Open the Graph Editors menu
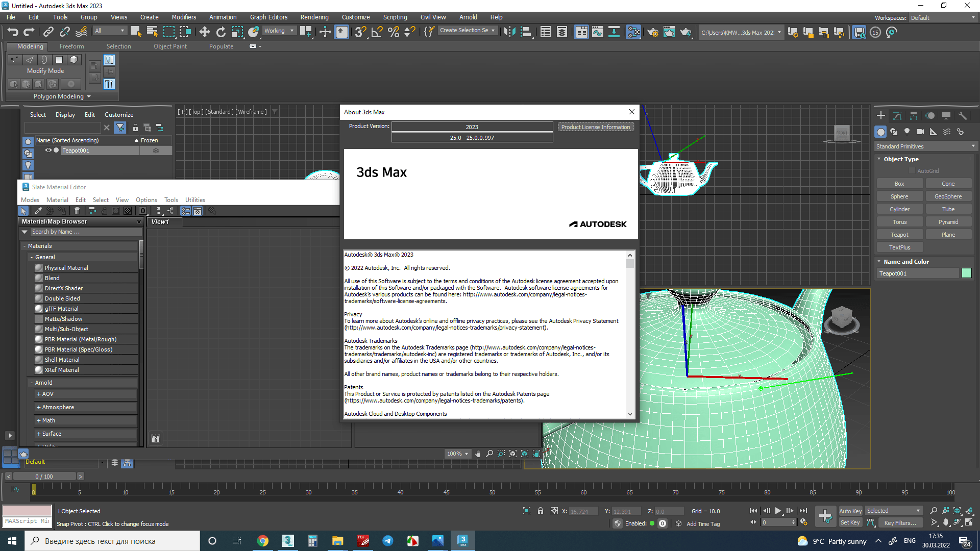Viewport: 980px width, 551px height. tap(268, 17)
